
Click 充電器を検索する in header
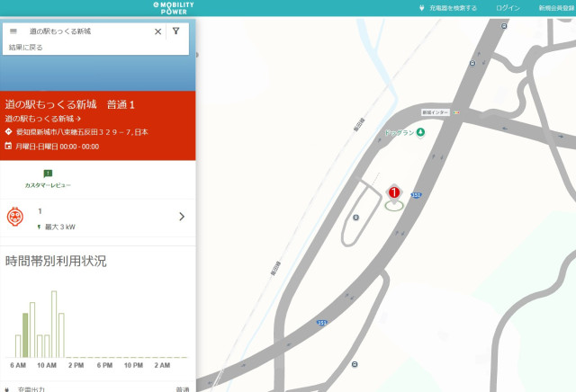pyautogui.click(x=453, y=8)
